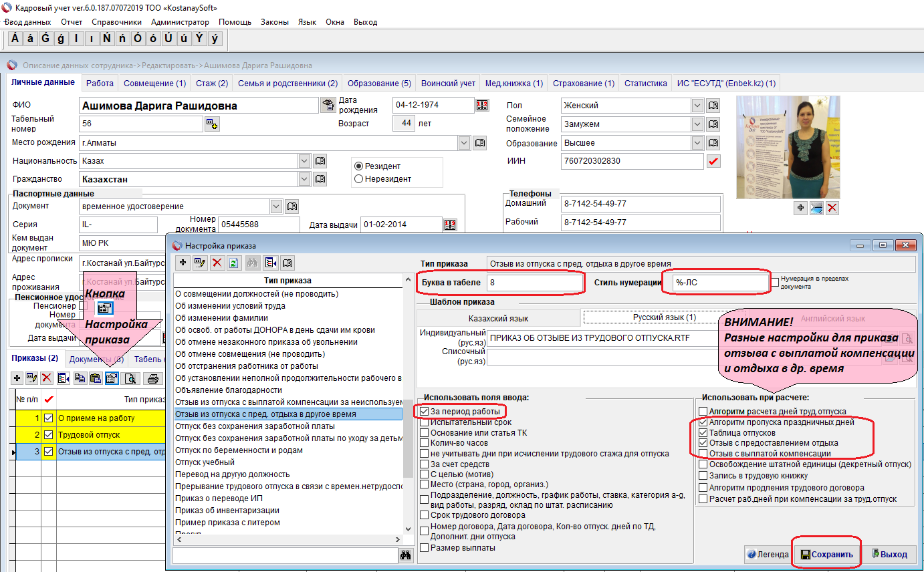
Task: Open Отчет menu
Action: [x=72, y=22]
